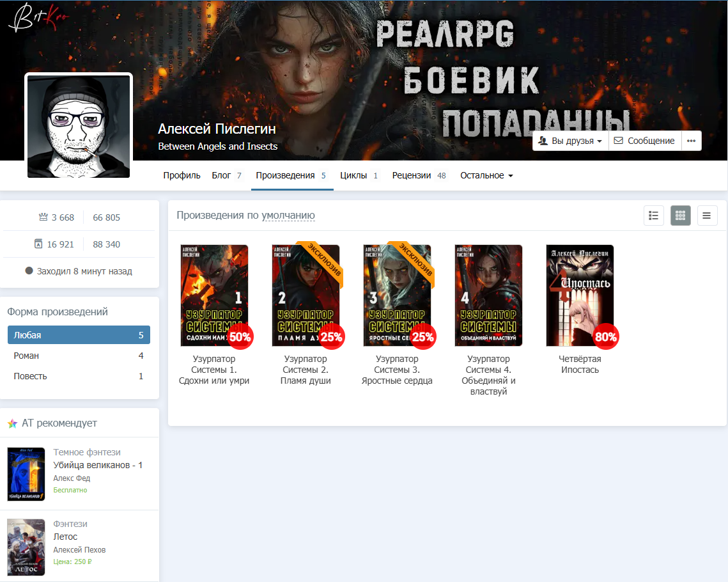The height and width of the screenshot is (582, 728).
Task: Click the AT recommends star icon
Action: click(x=13, y=423)
